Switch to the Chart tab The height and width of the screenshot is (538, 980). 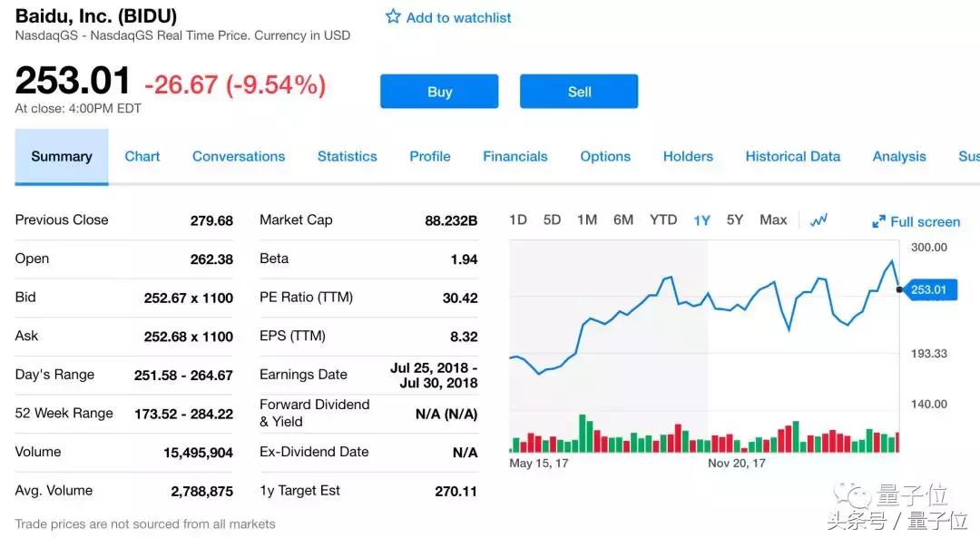click(142, 156)
